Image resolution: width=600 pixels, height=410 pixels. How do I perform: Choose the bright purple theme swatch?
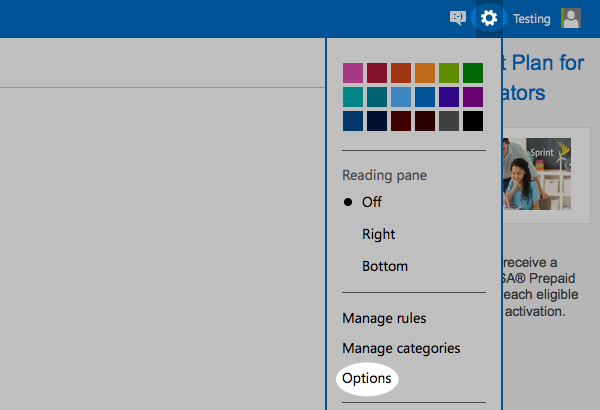(x=472, y=97)
